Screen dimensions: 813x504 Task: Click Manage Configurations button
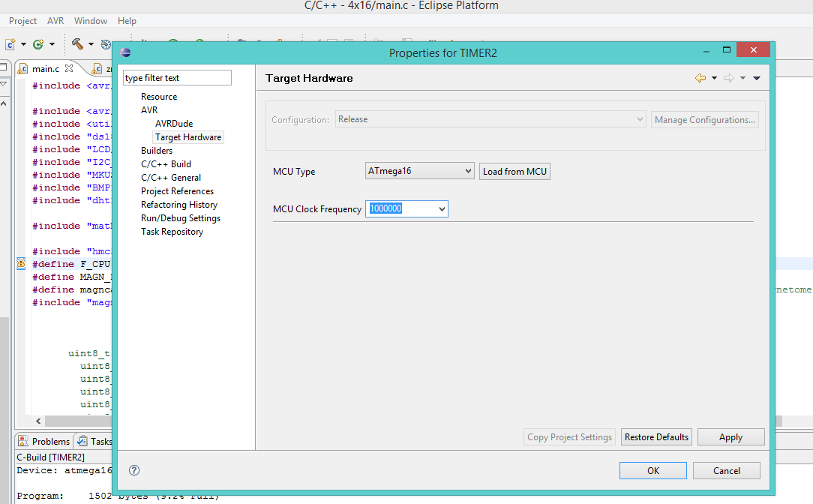point(705,120)
